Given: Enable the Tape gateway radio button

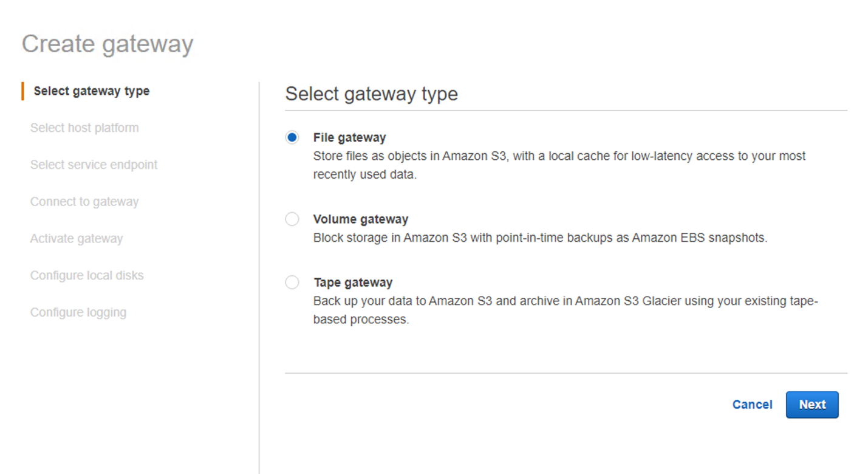Looking at the screenshot, I should click(292, 282).
